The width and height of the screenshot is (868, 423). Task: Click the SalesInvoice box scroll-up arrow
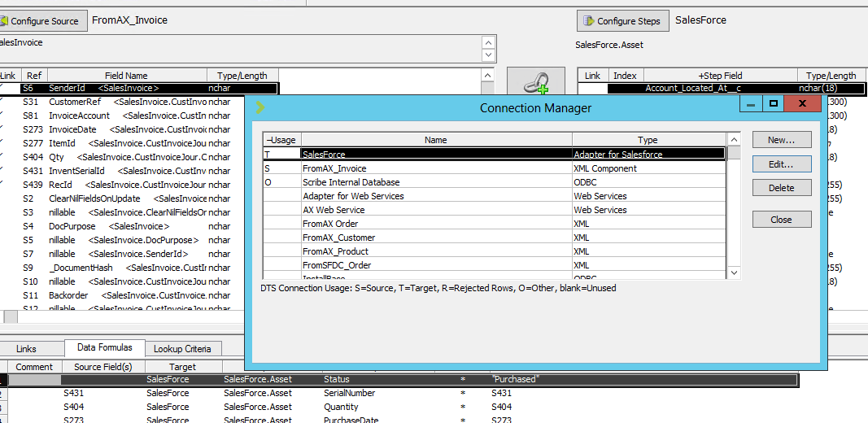(x=488, y=42)
